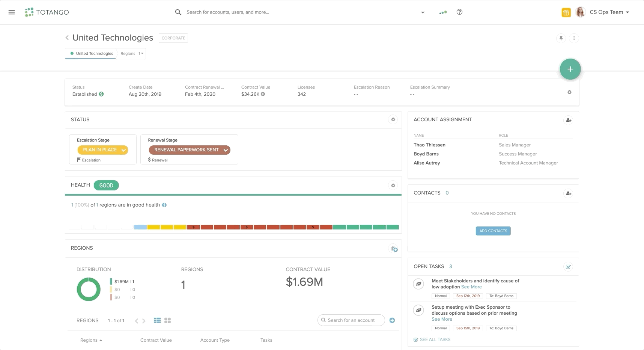Click the add user icon in Account Assignment

pyautogui.click(x=569, y=120)
